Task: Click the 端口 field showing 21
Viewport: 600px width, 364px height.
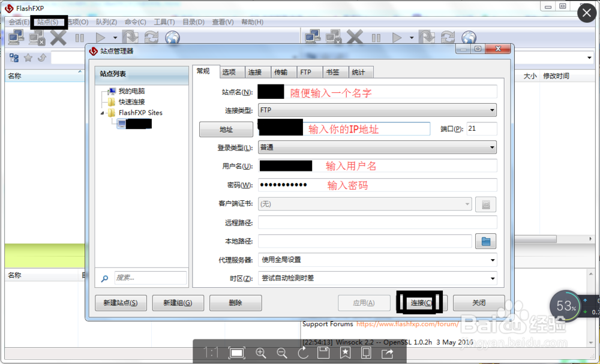Action: [482, 128]
